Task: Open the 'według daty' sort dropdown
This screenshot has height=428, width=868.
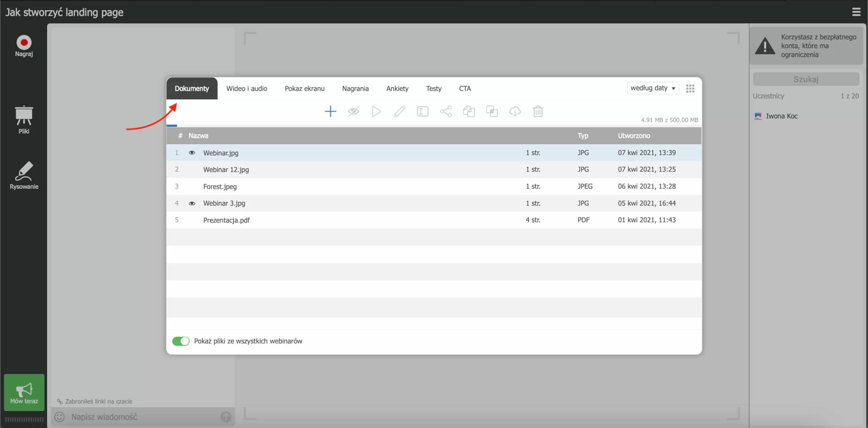Action: [652, 88]
